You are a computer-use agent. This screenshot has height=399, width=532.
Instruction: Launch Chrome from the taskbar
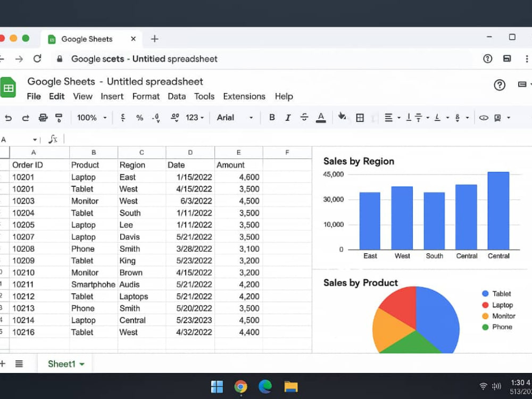tap(240, 386)
